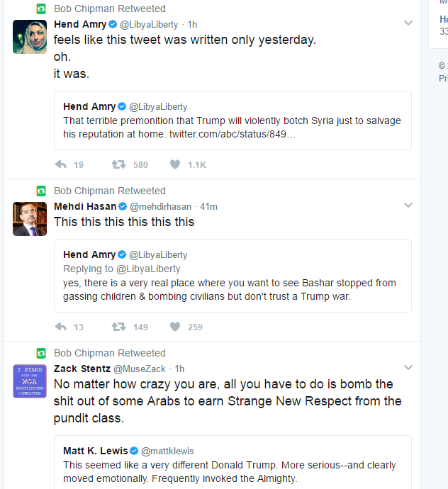The height and width of the screenshot is (489, 448).
Task: Open the more options chevron on Hend Amry's tweet
Action: (x=408, y=23)
